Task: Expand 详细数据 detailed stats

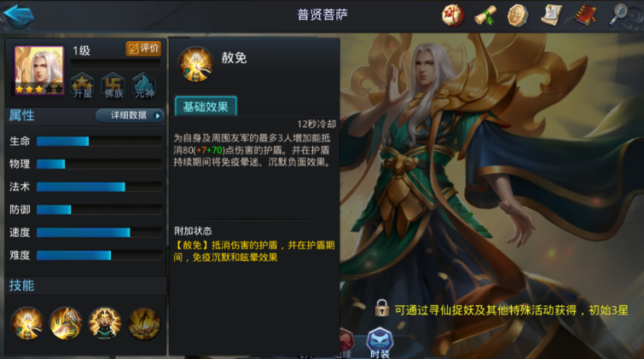Action: point(130,115)
